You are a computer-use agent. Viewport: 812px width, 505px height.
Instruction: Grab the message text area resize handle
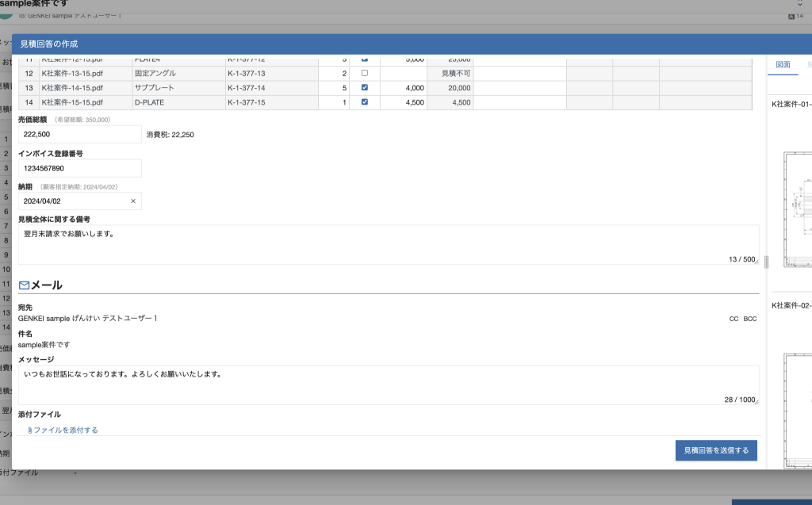tap(756, 402)
